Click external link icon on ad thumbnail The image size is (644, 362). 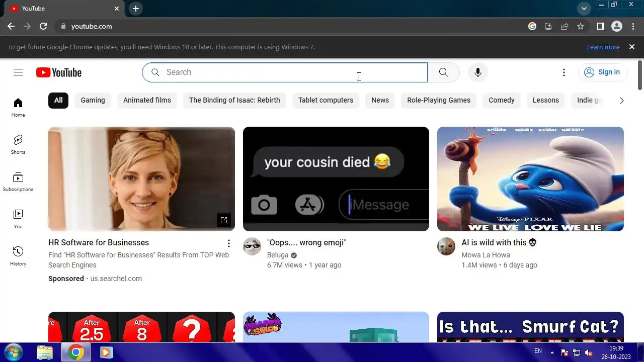point(224,220)
